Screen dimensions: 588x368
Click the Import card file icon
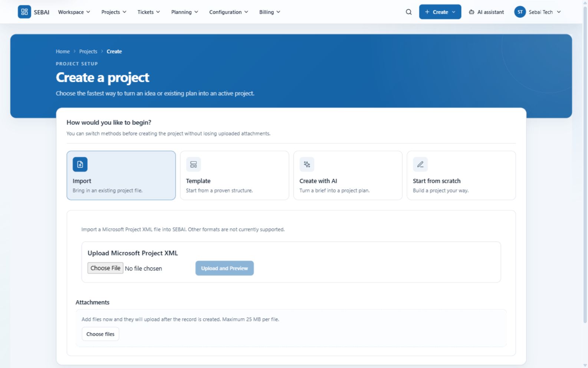pos(80,165)
